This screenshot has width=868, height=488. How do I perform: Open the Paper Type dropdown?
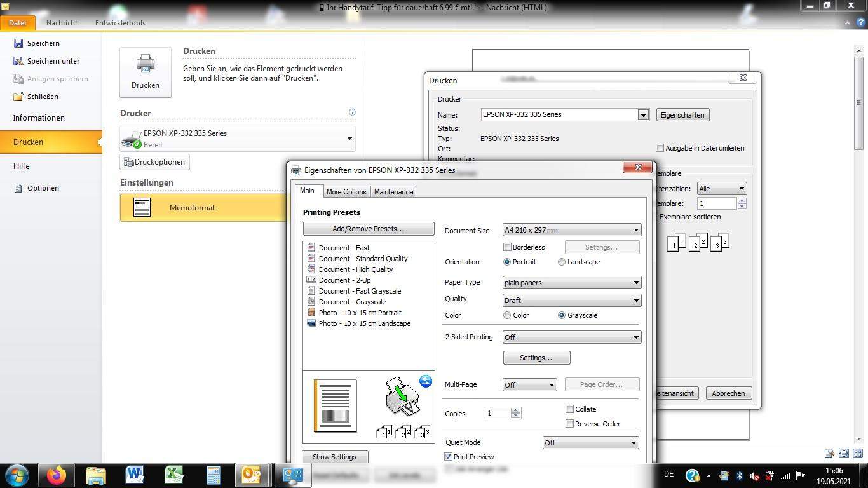572,283
